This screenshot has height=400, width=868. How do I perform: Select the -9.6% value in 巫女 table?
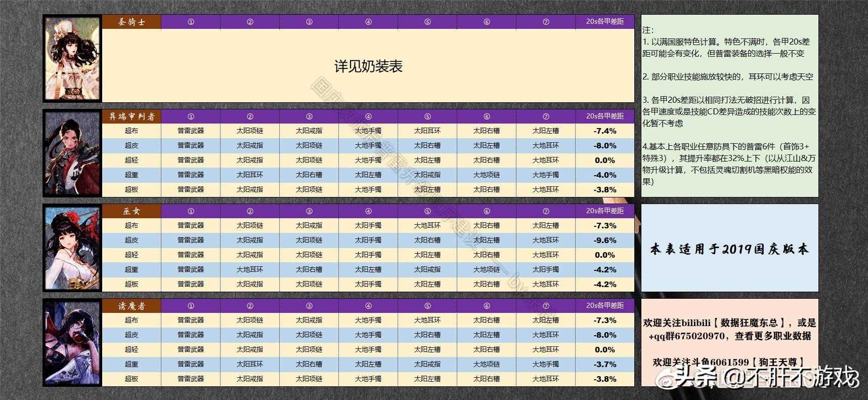tap(604, 240)
